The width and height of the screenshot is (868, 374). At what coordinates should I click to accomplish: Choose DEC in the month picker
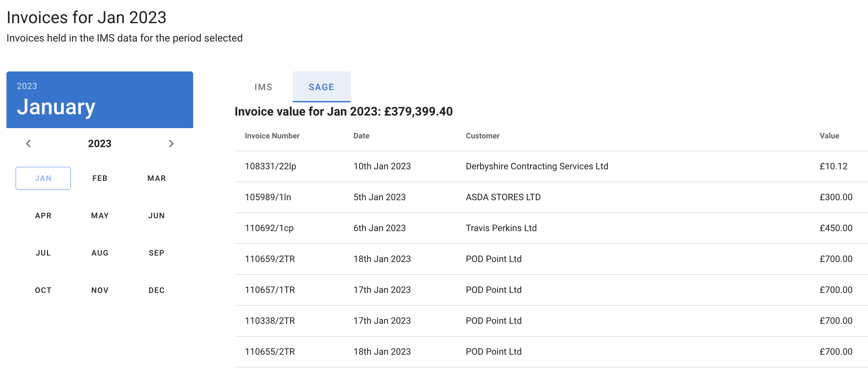click(x=156, y=290)
